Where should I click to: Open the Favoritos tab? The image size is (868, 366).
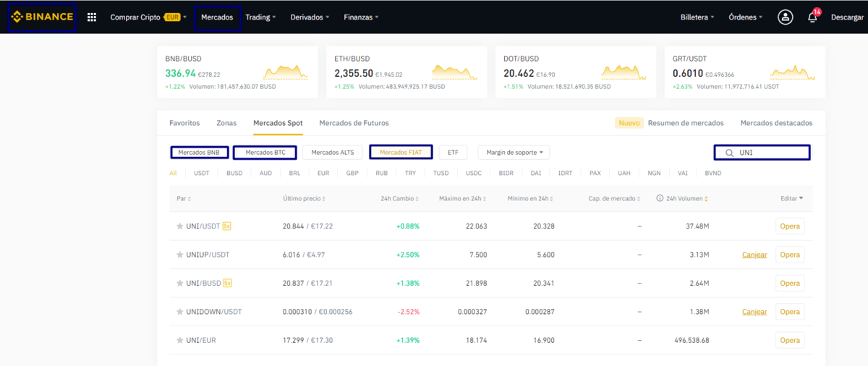[184, 123]
